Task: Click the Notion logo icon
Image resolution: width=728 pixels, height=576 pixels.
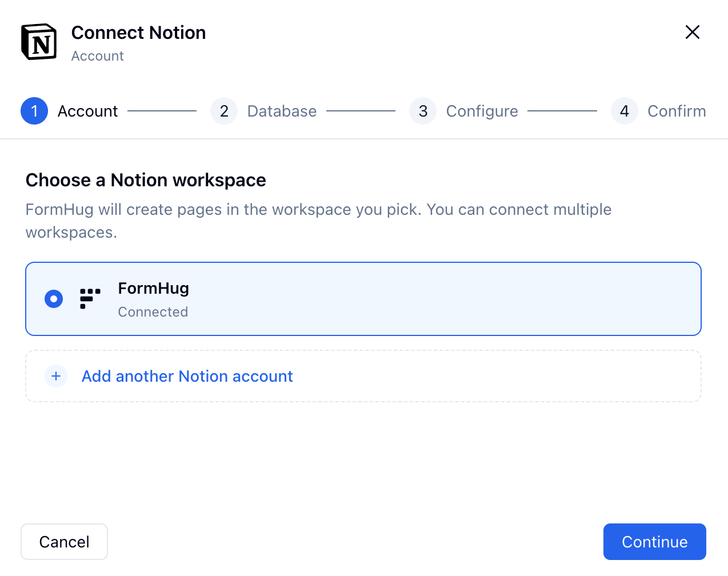Action: pos(39,42)
